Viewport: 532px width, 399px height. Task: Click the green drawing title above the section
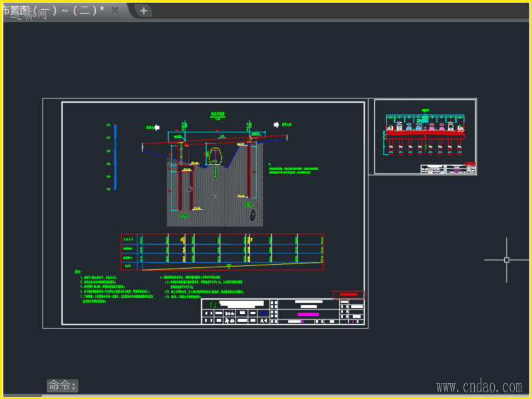[218, 114]
